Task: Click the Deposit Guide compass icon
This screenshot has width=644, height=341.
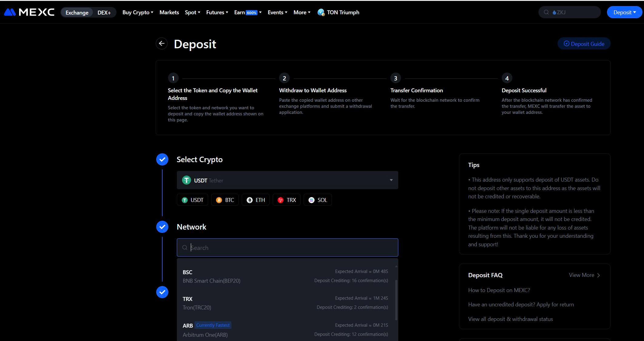Action: (x=566, y=44)
